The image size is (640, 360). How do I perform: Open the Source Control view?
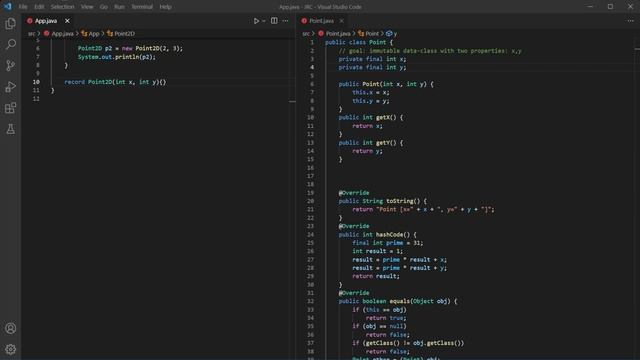[x=11, y=65]
